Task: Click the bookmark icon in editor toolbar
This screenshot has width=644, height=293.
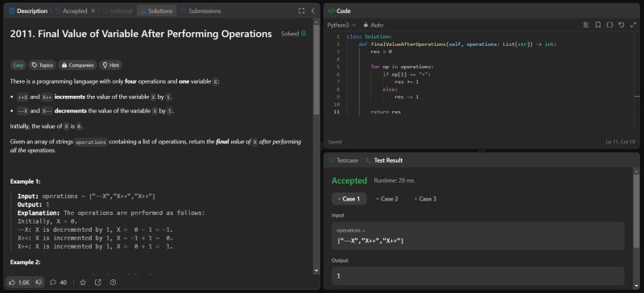Action: tap(598, 25)
